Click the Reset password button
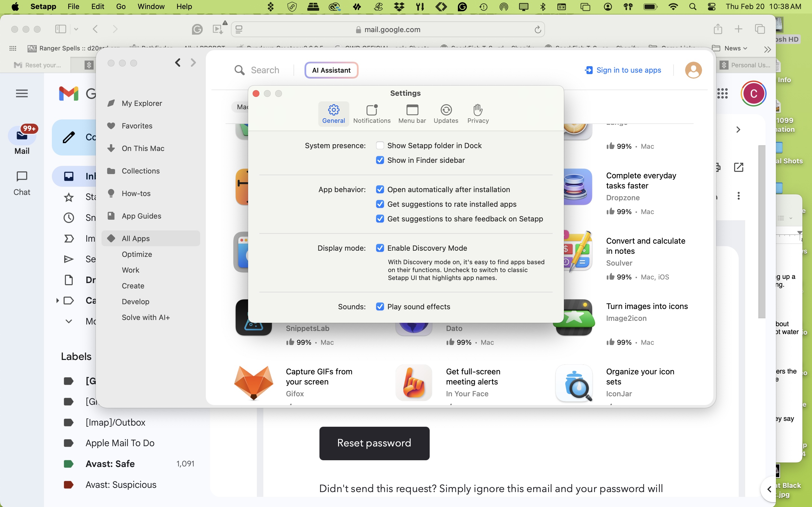This screenshot has height=507, width=812. click(x=374, y=443)
